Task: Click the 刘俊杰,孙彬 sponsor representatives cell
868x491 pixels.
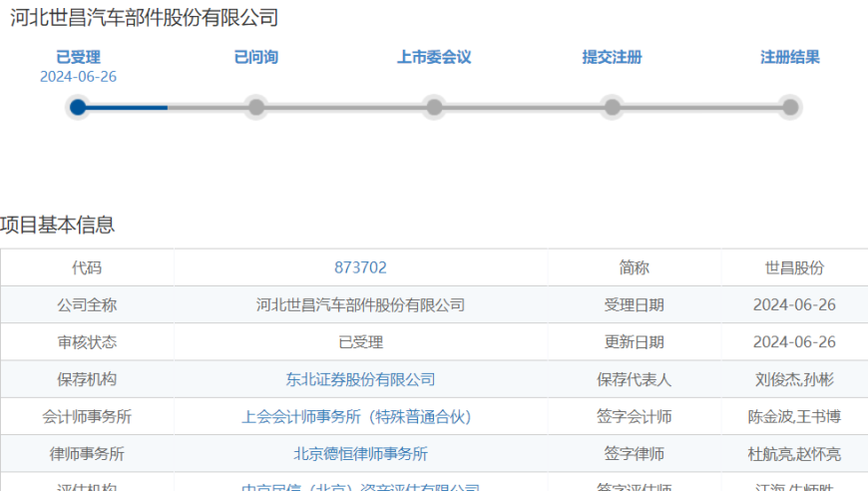Action: (794, 379)
